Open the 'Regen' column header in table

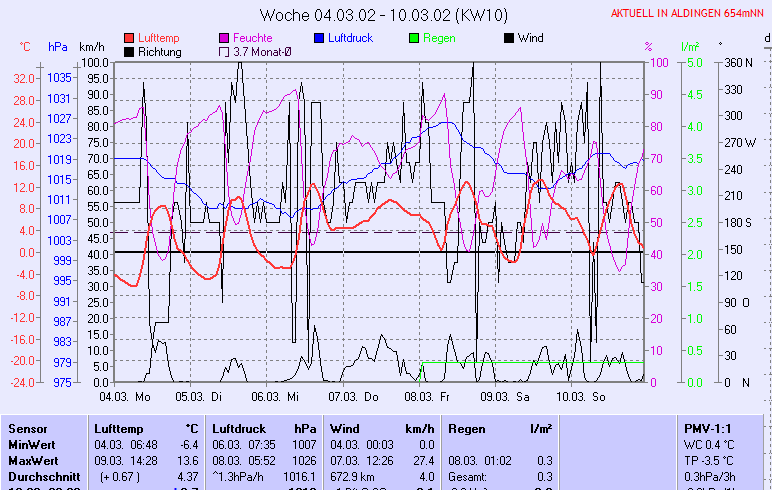tap(467, 428)
